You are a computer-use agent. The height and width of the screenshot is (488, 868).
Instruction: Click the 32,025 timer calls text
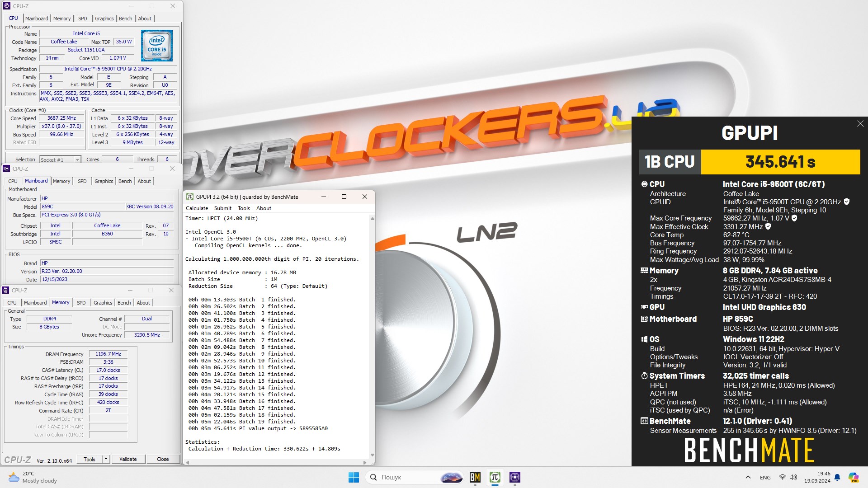(756, 376)
